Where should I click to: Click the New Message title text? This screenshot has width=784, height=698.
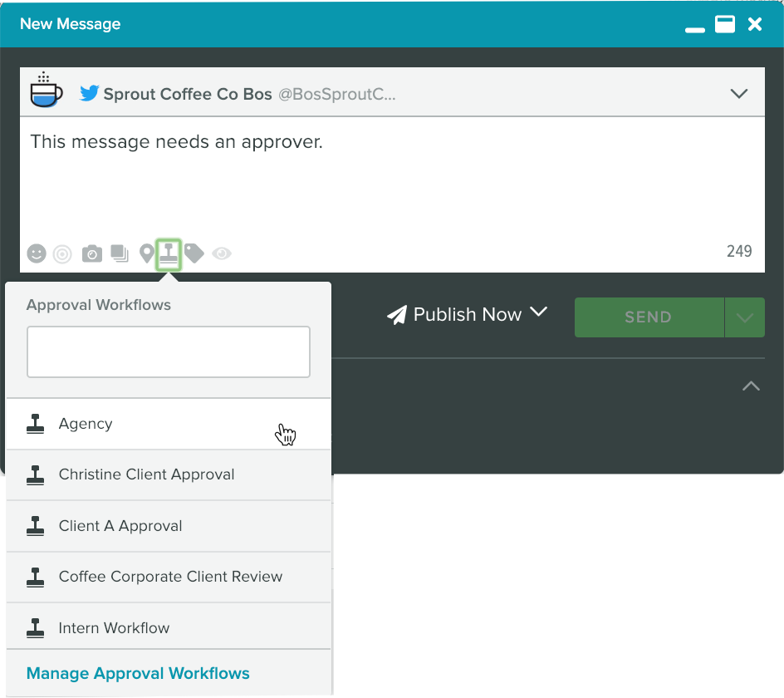pyautogui.click(x=70, y=24)
